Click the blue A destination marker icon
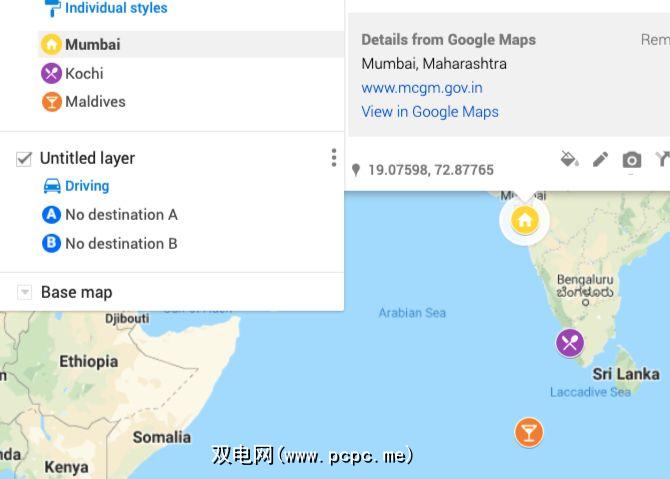 51,215
